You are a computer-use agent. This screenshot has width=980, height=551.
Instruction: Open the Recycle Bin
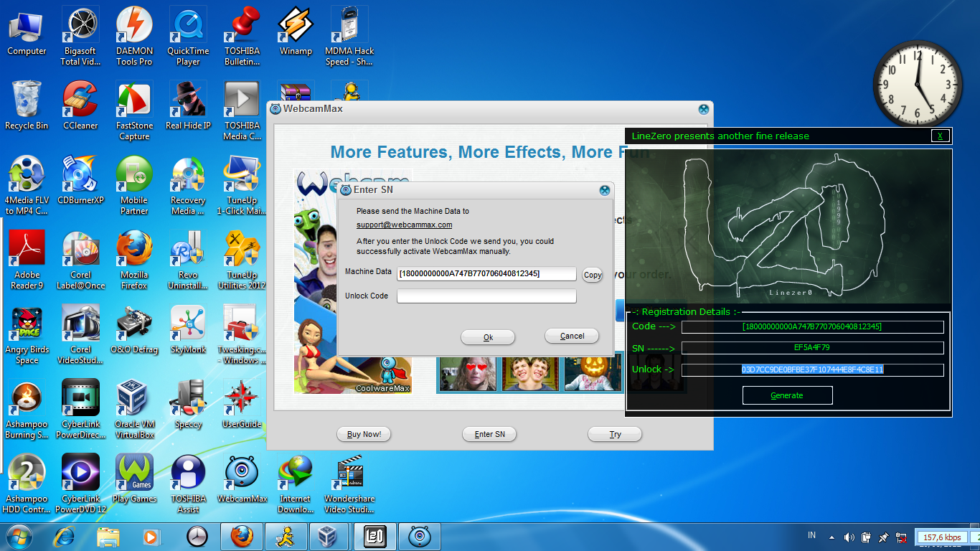pos(27,100)
